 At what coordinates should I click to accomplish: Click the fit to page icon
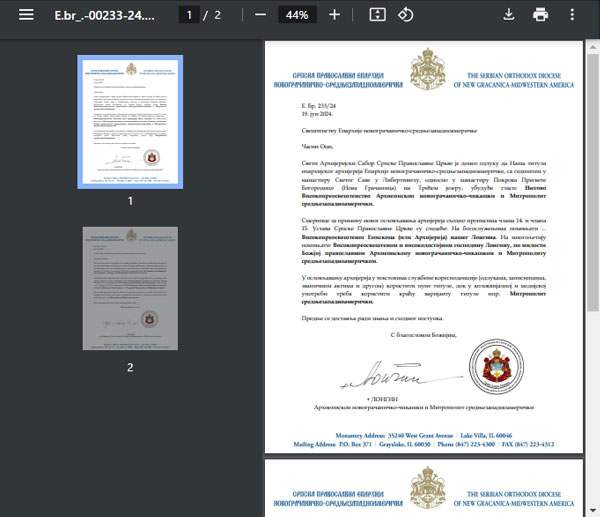coord(377,15)
